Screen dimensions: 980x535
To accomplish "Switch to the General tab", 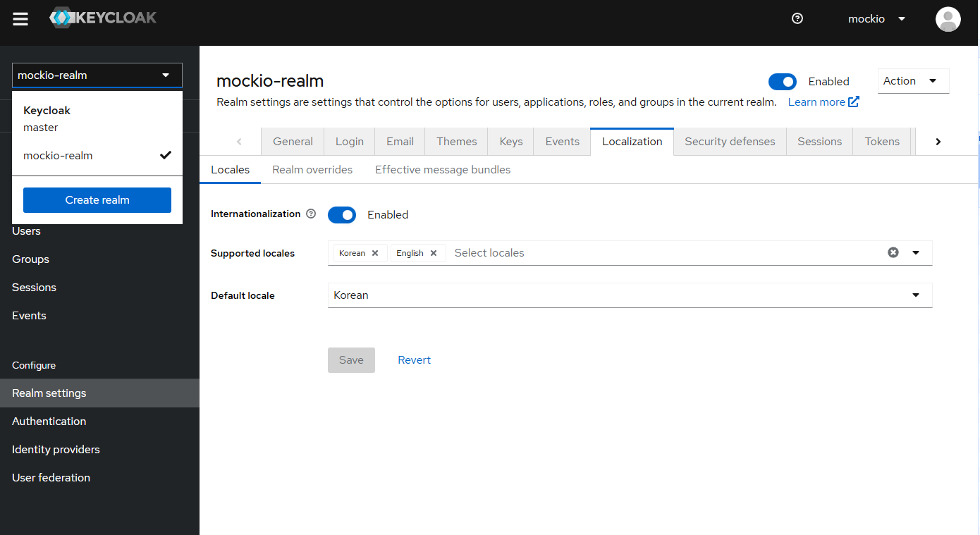I will tap(293, 142).
